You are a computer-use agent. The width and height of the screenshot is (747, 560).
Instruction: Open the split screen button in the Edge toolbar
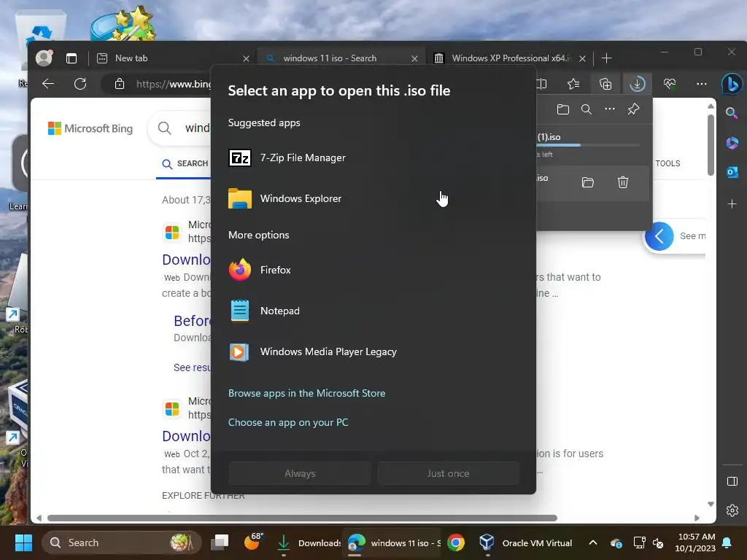point(542,85)
